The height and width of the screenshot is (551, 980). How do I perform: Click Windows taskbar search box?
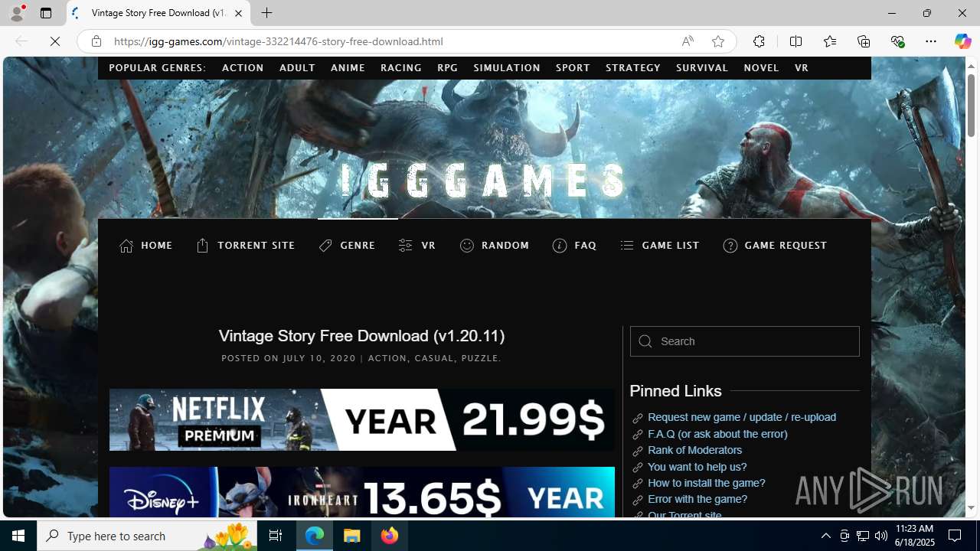[147, 536]
